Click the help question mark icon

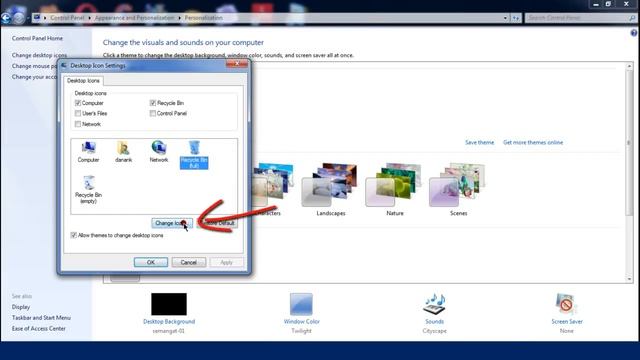pos(633,33)
